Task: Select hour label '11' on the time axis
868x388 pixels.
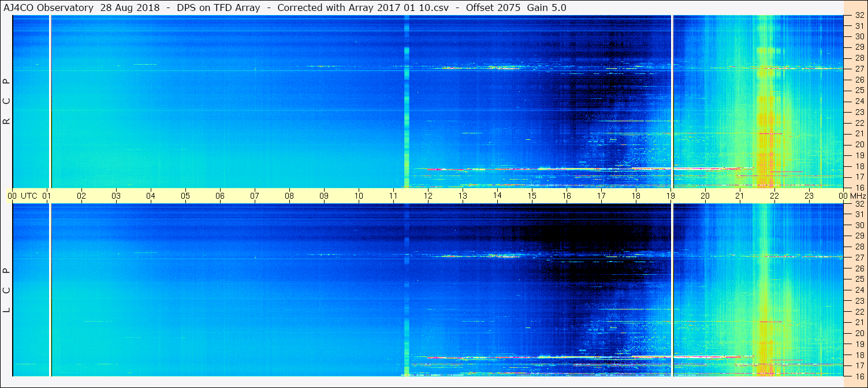Action: coord(393,196)
